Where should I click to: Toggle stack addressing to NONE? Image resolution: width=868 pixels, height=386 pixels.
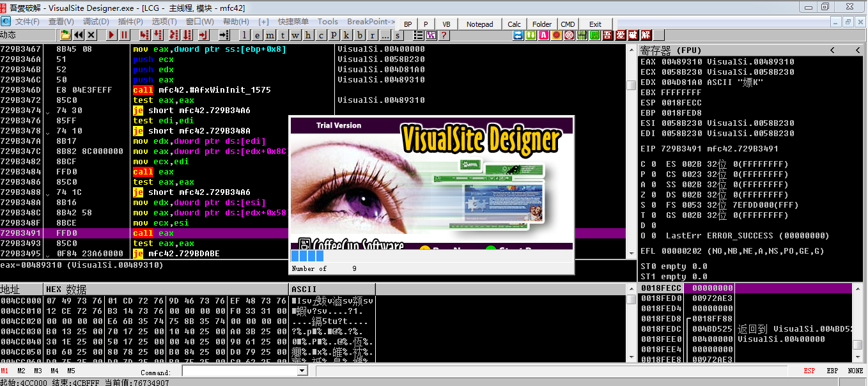pyautogui.click(x=855, y=371)
